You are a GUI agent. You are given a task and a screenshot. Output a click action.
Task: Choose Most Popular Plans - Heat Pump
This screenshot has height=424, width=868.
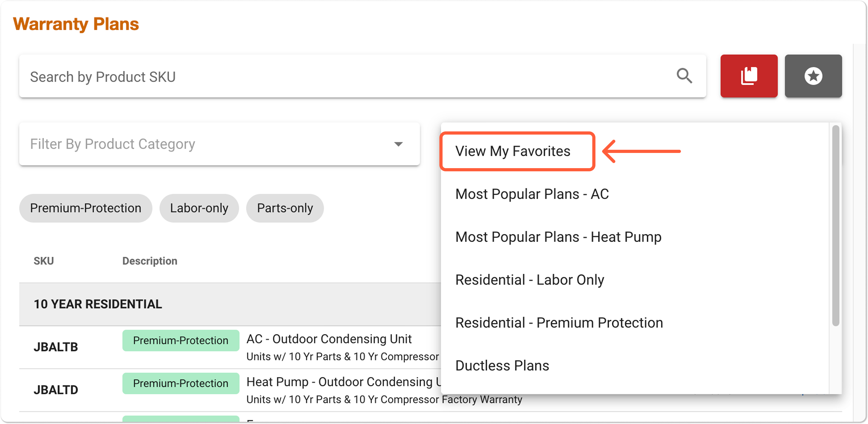558,237
